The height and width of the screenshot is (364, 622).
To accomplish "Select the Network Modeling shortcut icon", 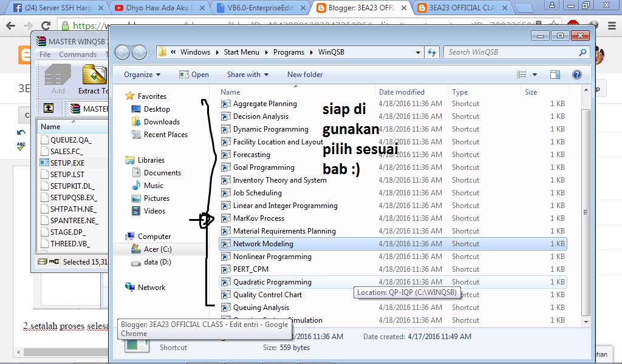I will pyautogui.click(x=226, y=244).
